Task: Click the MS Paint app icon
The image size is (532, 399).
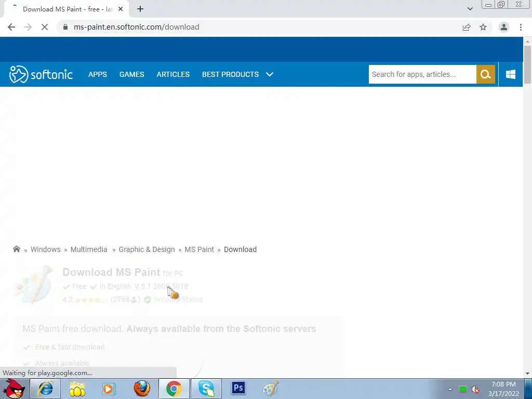Action: pos(34,284)
